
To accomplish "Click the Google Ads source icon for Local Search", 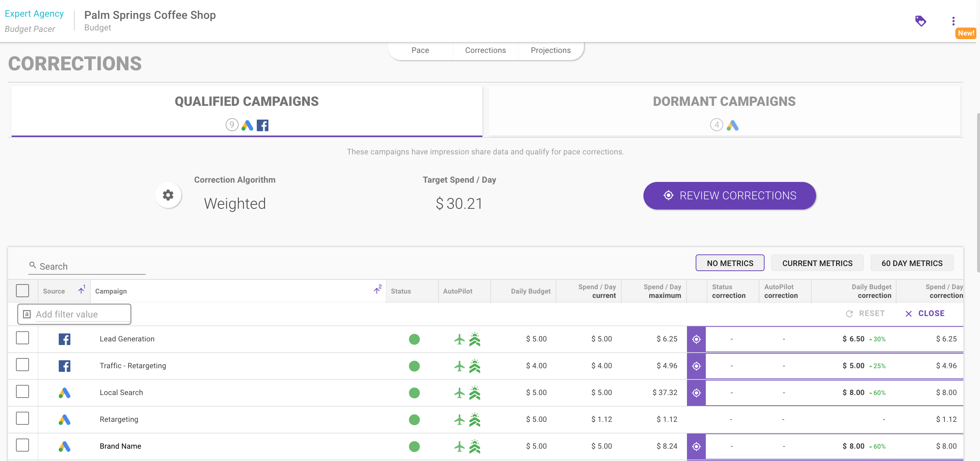I will pyautogui.click(x=64, y=393).
